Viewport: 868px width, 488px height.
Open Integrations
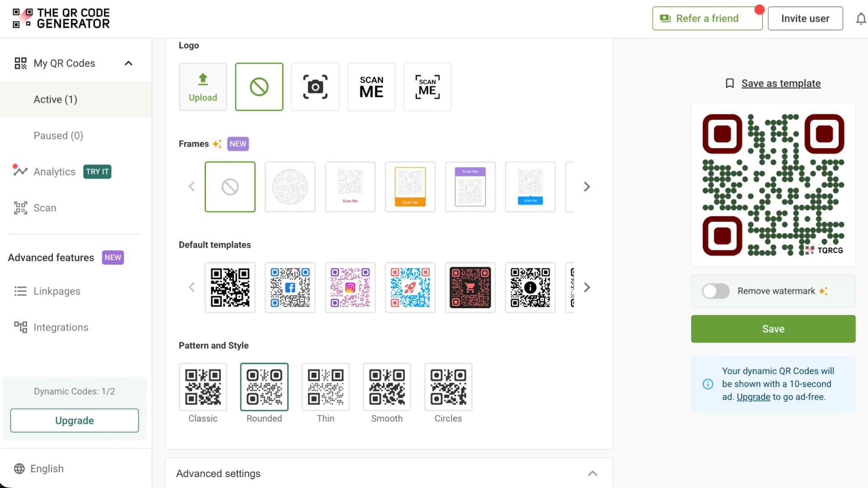point(51,327)
